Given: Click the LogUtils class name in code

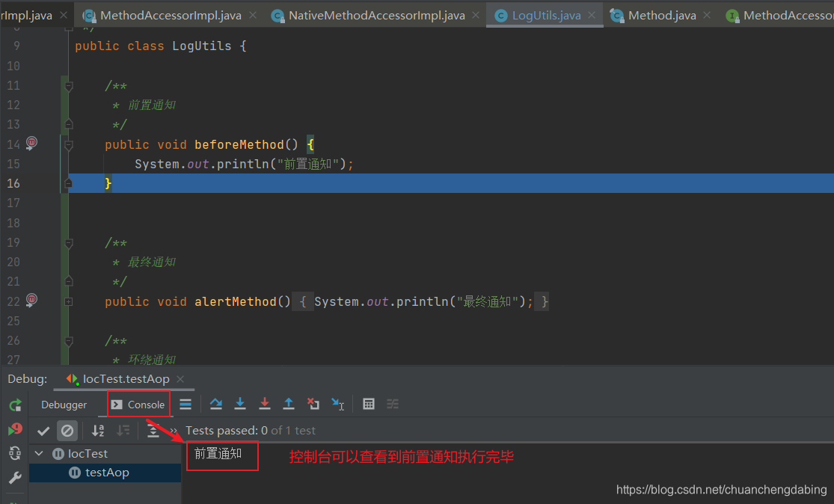Looking at the screenshot, I should tap(202, 46).
